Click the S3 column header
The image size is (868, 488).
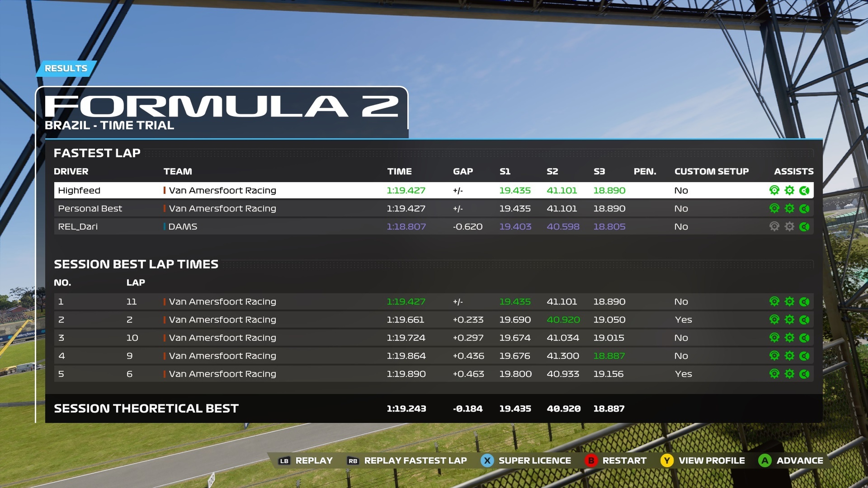tap(599, 171)
